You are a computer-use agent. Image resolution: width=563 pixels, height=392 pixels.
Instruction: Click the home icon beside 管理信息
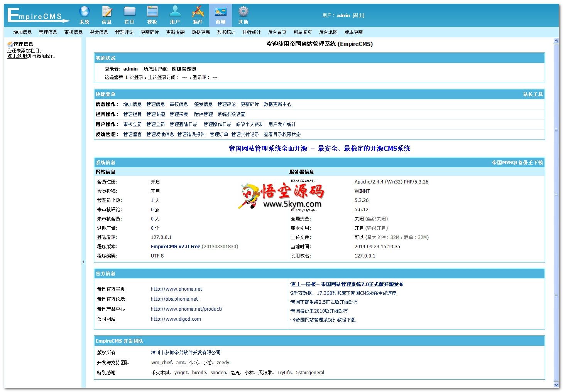[10, 44]
